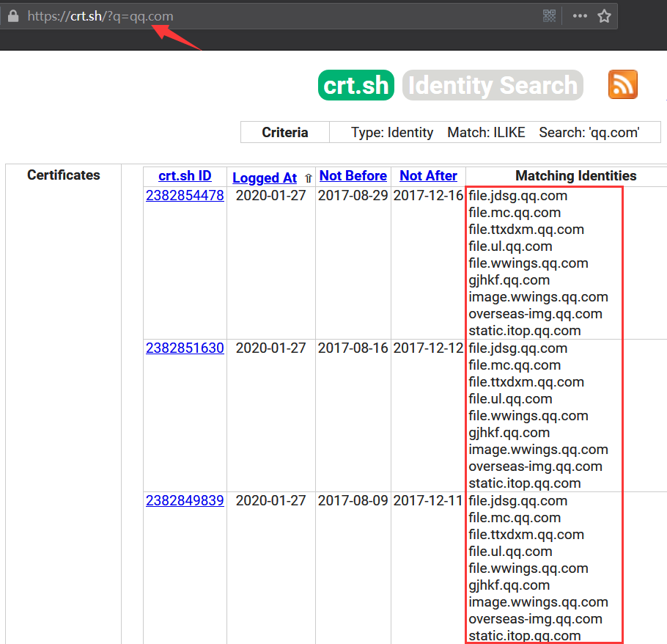Click gjhkf.qq.com in certificate 2382849839
This screenshot has width=667, height=644.
point(509,585)
